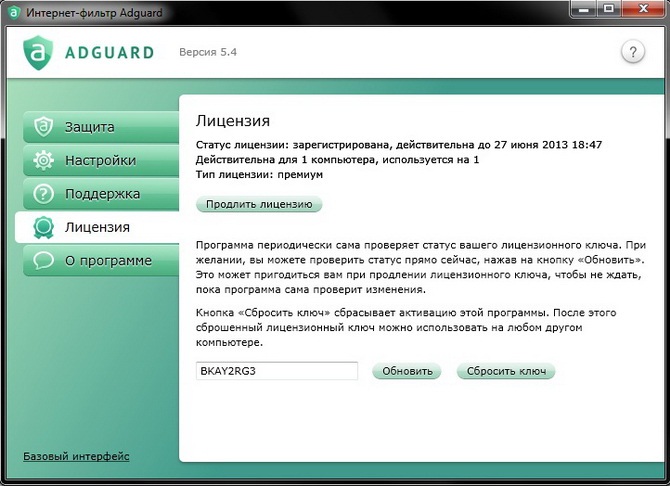Open the Защита section
Image resolution: width=670 pixels, height=486 pixels.
pyautogui.click(x=101, y=127)
